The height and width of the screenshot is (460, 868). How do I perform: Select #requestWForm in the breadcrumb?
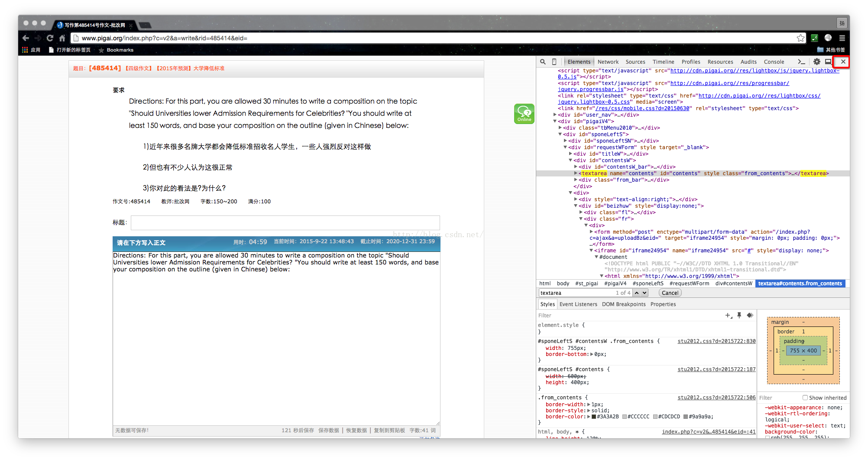click(689, 284)
